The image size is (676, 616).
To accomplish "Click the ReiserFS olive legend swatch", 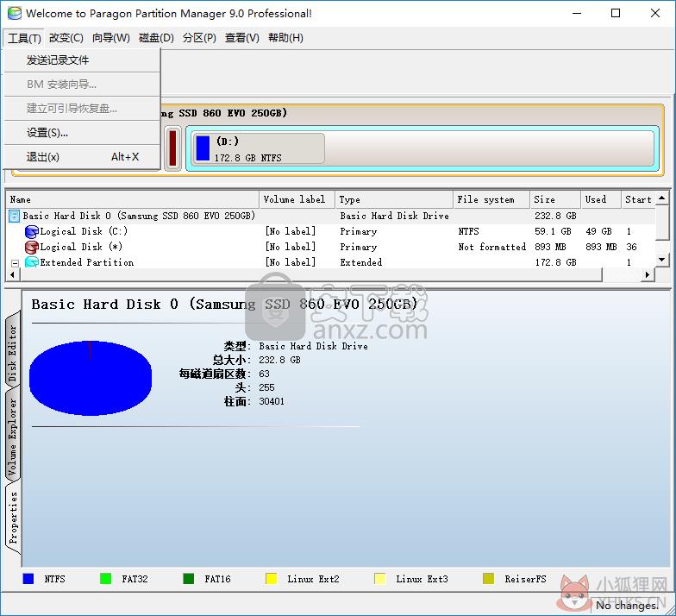I will (x=488, y=579).
